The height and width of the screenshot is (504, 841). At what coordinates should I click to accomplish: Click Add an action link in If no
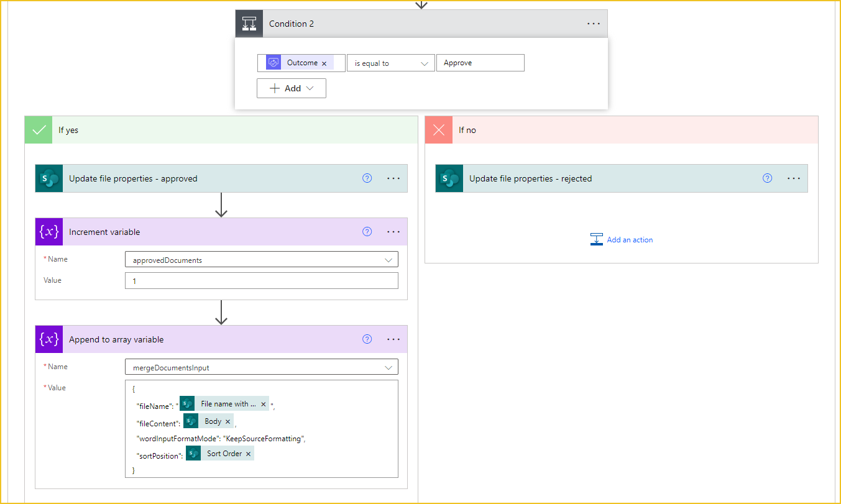coord(630,240)
